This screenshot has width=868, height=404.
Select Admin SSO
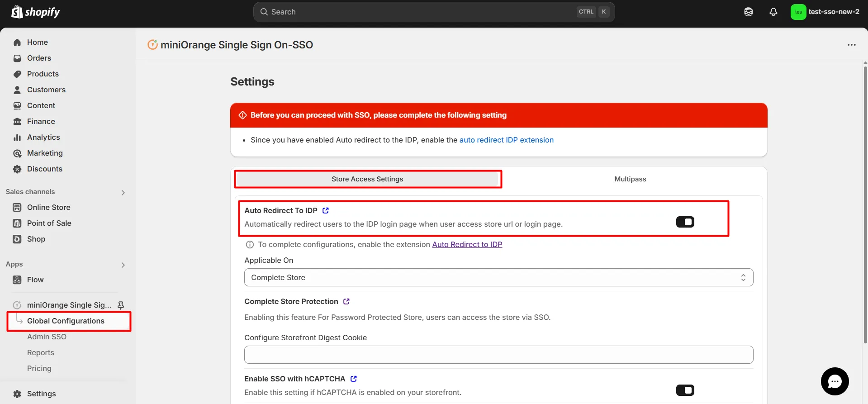47,337
